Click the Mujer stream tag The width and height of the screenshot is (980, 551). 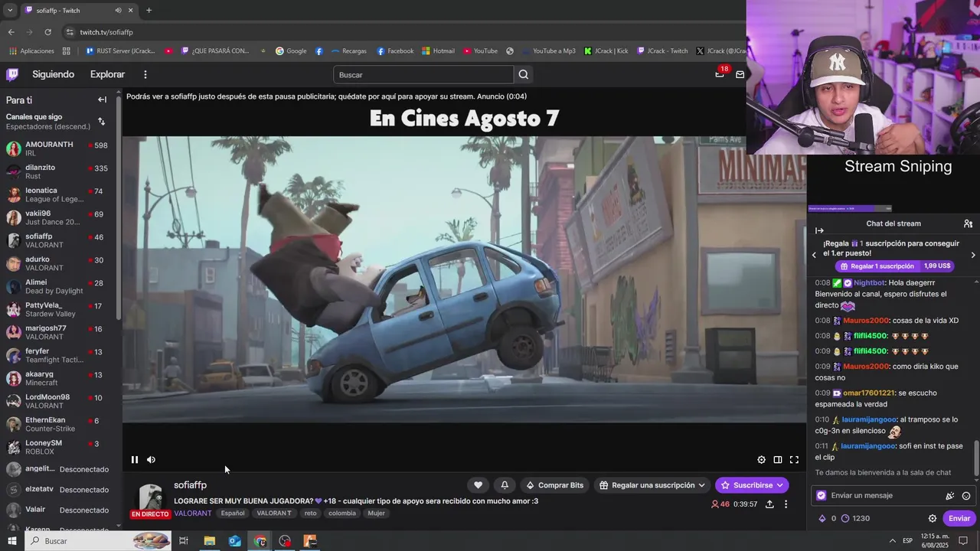coord(376,513)
